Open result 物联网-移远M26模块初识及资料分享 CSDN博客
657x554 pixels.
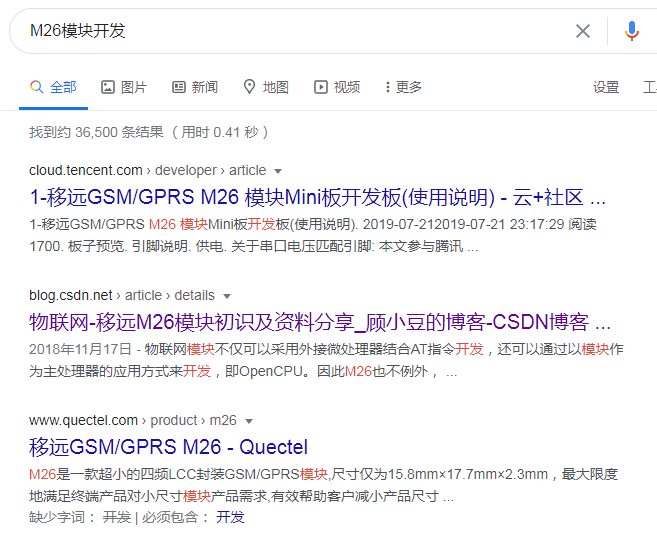pyautogui.click(x=320, y=322)
